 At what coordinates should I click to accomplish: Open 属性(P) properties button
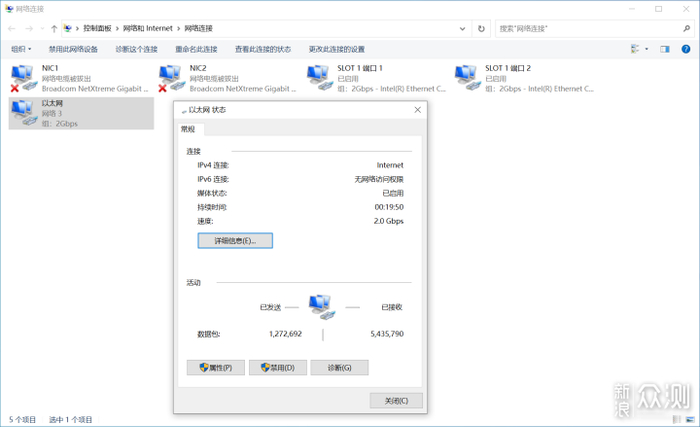click(x=216, y=368)
